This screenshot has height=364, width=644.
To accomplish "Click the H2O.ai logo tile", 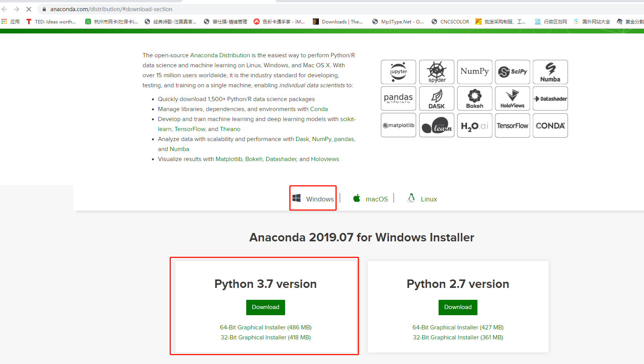I will 474,125.
